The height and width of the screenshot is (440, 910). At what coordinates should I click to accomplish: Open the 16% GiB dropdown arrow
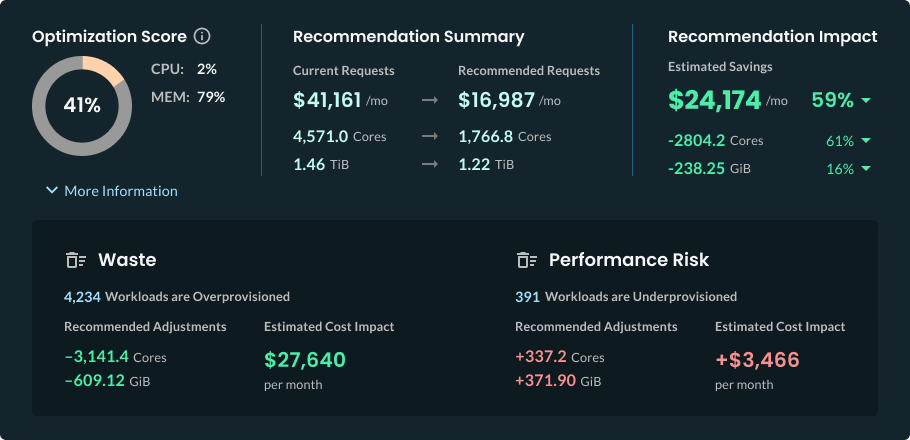865,169
